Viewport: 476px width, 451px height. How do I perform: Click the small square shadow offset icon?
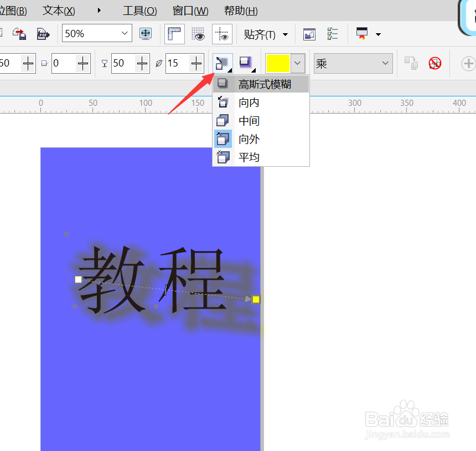point(45,63)
